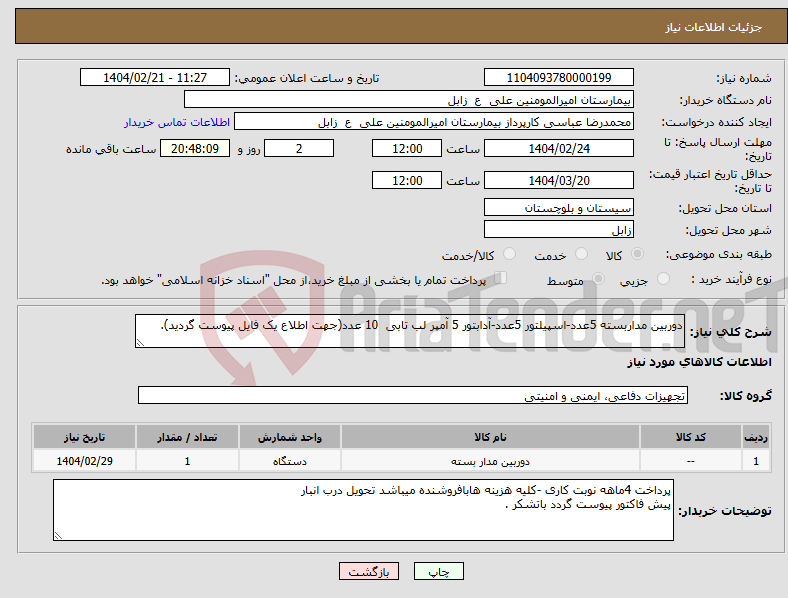This screenshot has height=598, width=788.
Task: Click the چاپ (print) button
Action: [x=439, y=571]
